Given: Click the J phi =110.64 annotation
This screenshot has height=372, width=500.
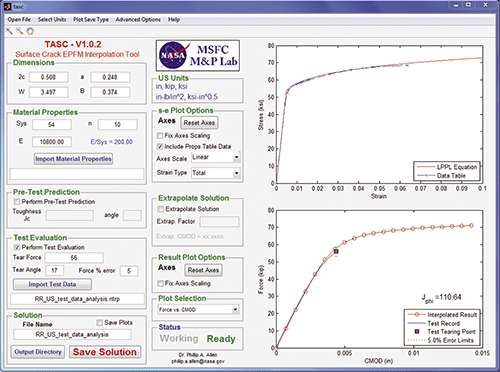Looking at the screenshot, I should pos(441,298).
